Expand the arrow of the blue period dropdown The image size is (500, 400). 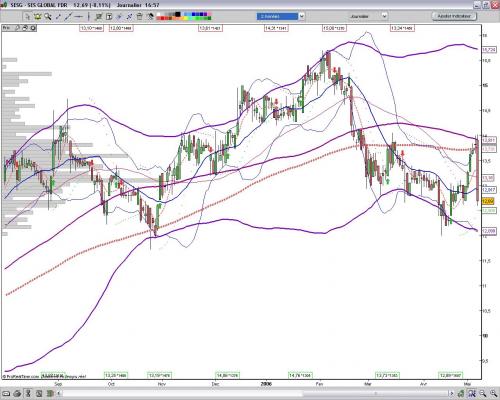coord(301,16)
